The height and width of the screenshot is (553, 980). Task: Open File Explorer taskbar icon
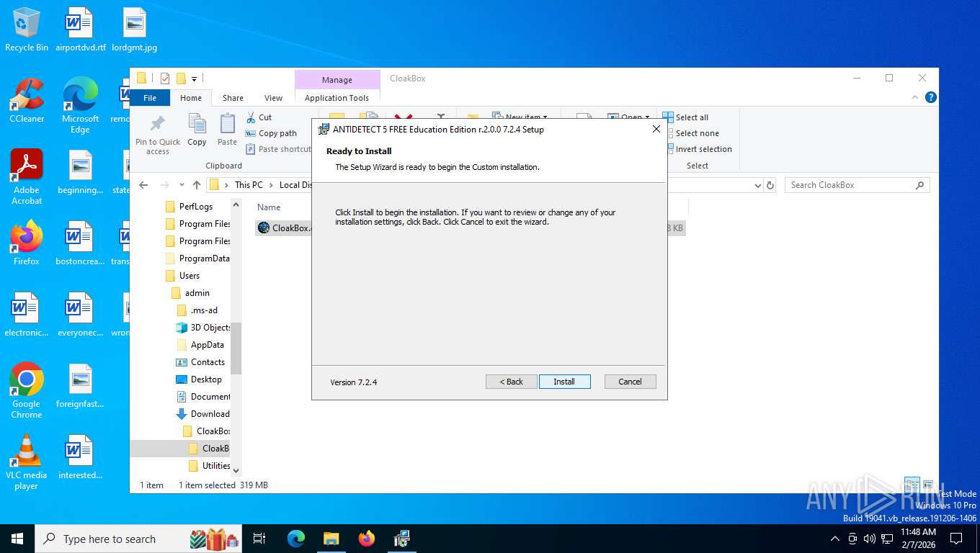pyautogui.click(x=331, y=539)
